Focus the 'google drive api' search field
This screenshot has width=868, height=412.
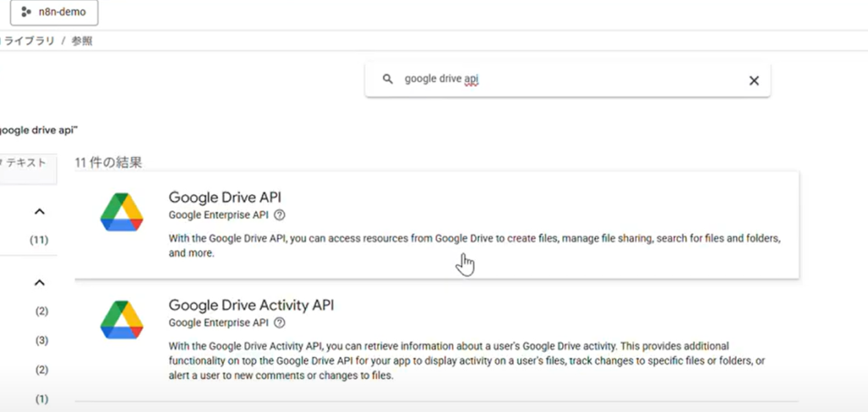point(567,80)
